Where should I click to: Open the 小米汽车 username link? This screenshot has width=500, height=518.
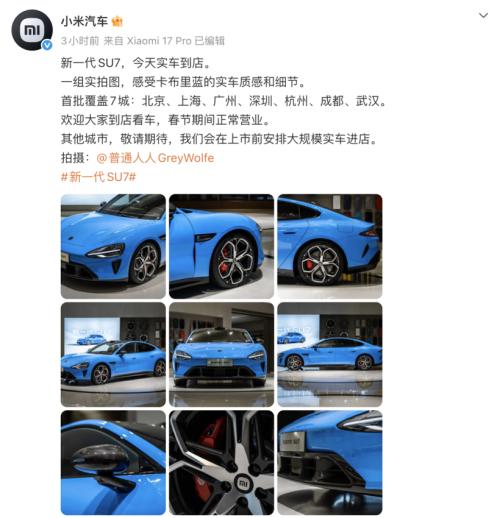84,22
